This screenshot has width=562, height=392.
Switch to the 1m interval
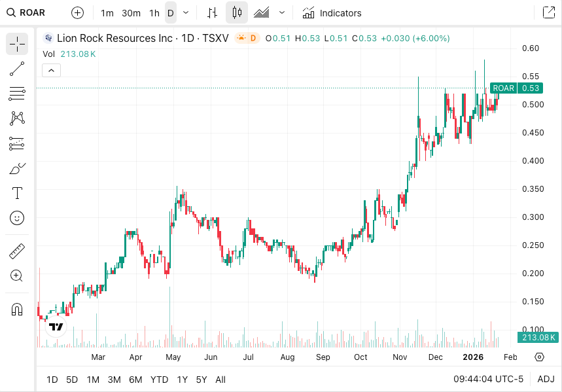(x=107, y=13)
